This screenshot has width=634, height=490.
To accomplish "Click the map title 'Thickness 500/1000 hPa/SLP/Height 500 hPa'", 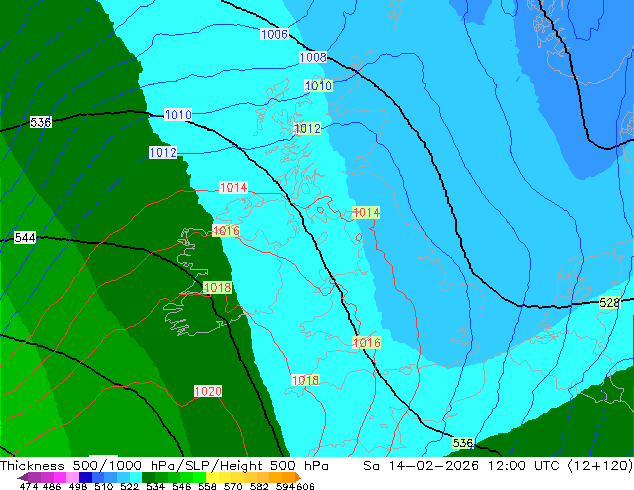I will (x=164, y=466).
